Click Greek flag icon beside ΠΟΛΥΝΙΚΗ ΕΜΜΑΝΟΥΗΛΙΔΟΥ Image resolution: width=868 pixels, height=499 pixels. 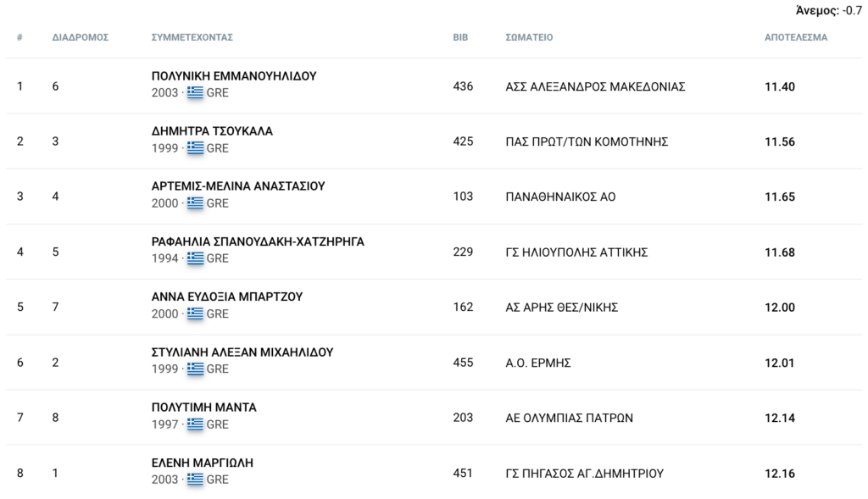coord(195,92)
